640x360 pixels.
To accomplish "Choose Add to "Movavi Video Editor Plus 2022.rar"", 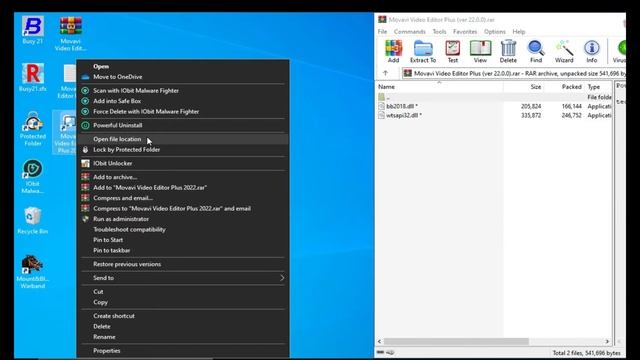I will pos(183,187).
